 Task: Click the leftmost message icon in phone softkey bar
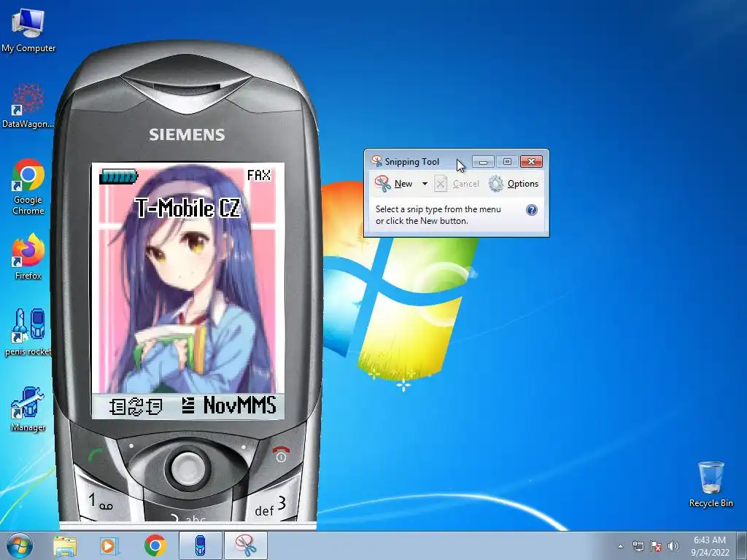[117, 407]
